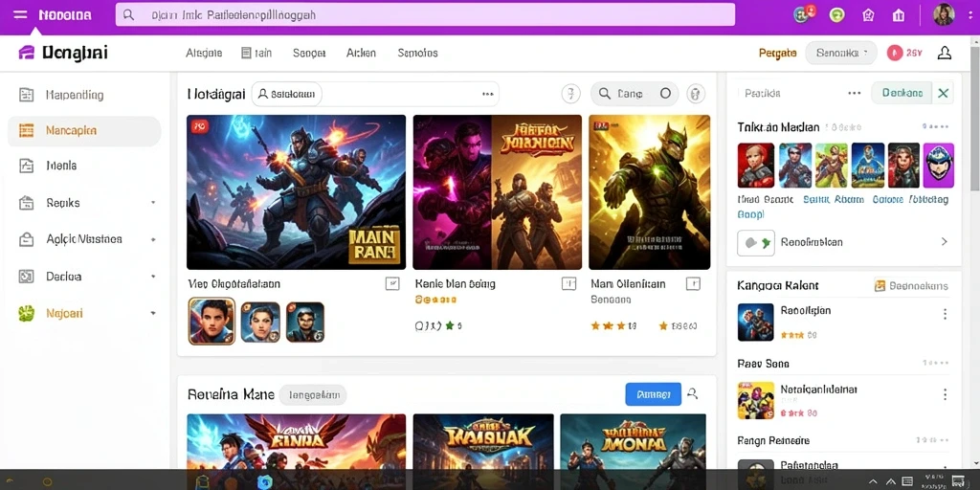Open kebab menu for Netaigenluleinar

(x=945, y=394)
